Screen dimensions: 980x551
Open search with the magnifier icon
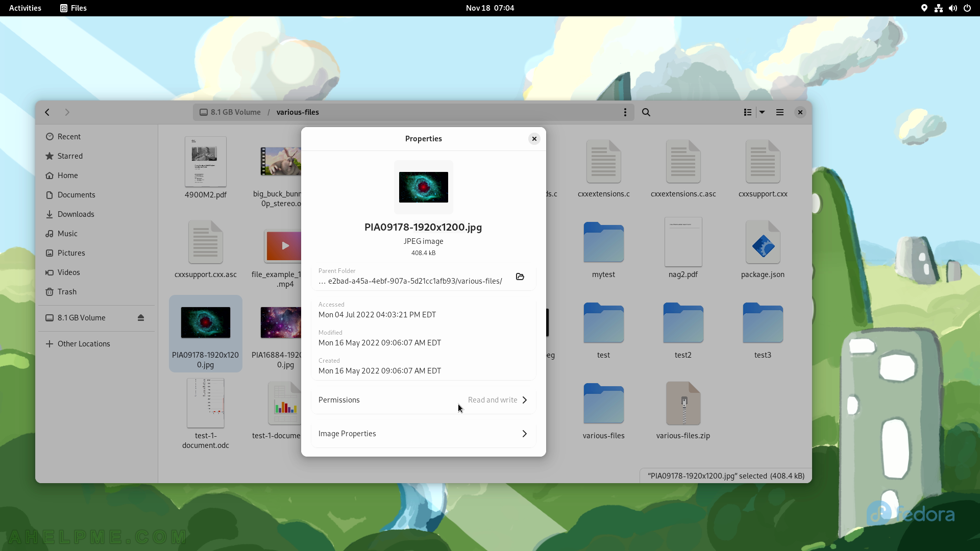646,112
